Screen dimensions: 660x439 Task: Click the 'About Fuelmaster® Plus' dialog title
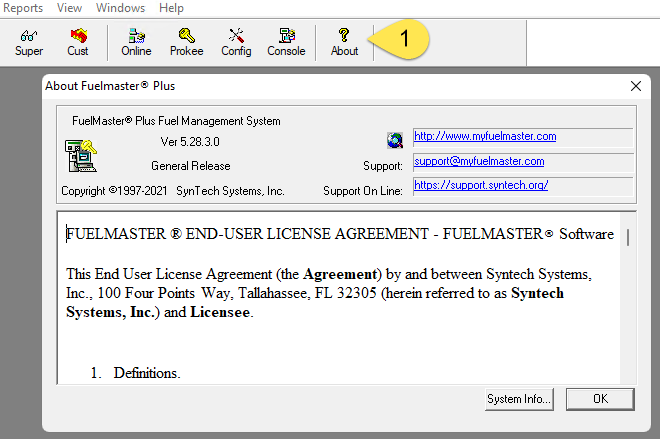click(x=110, y=86)
